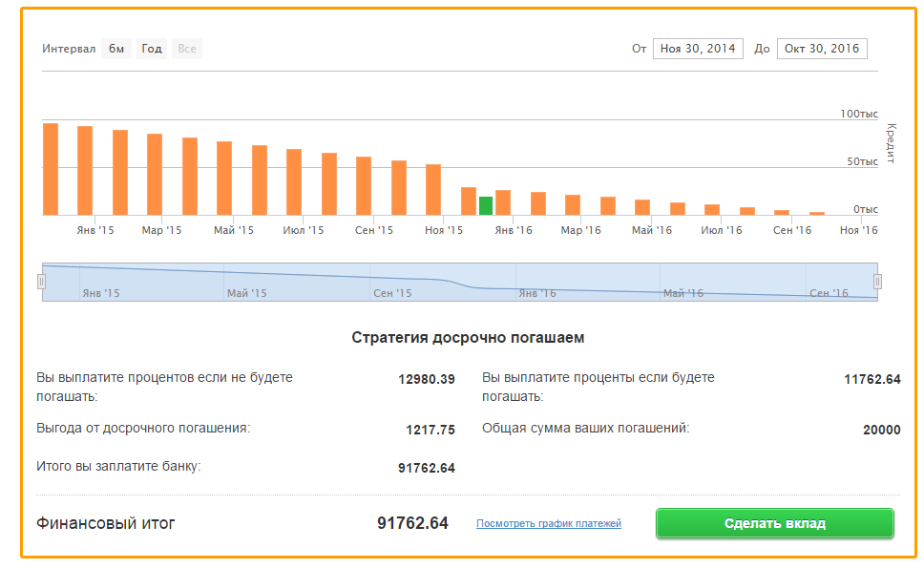The width and height of the screenshot is (924, 569).
Task: Click the От start date field
Action: [698, 49]
